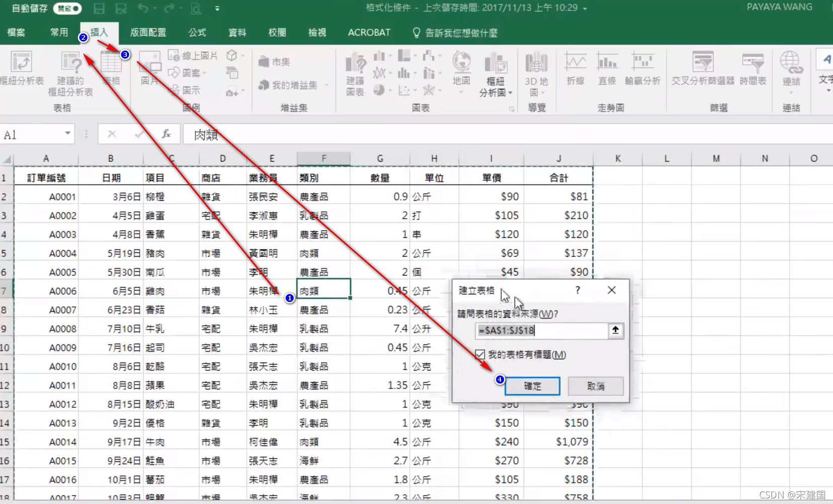Click the dialog help question mark
The height and width of the screenshot is (504, 833).
tap(577, 290)
